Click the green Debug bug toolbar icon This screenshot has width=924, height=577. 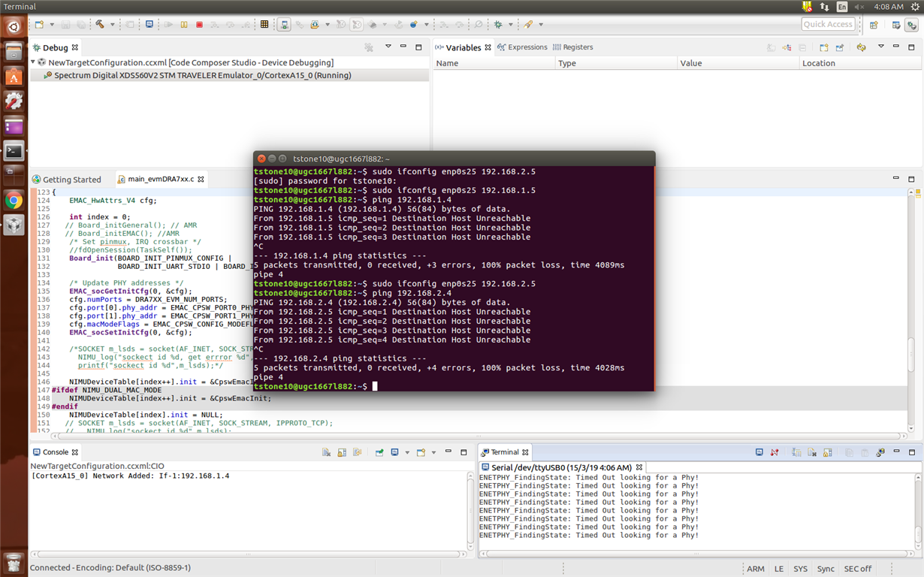tap(498, 25)
